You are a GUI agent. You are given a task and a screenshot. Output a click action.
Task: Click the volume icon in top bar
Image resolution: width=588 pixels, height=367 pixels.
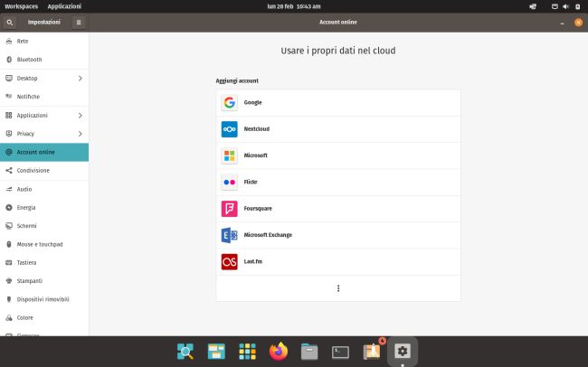566,6
